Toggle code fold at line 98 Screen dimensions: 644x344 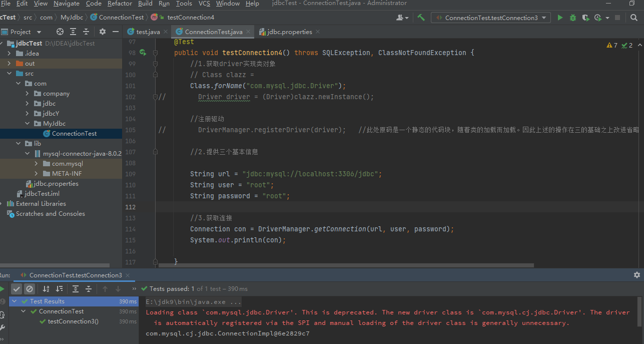pyautogui.click(x=156, y=53)
